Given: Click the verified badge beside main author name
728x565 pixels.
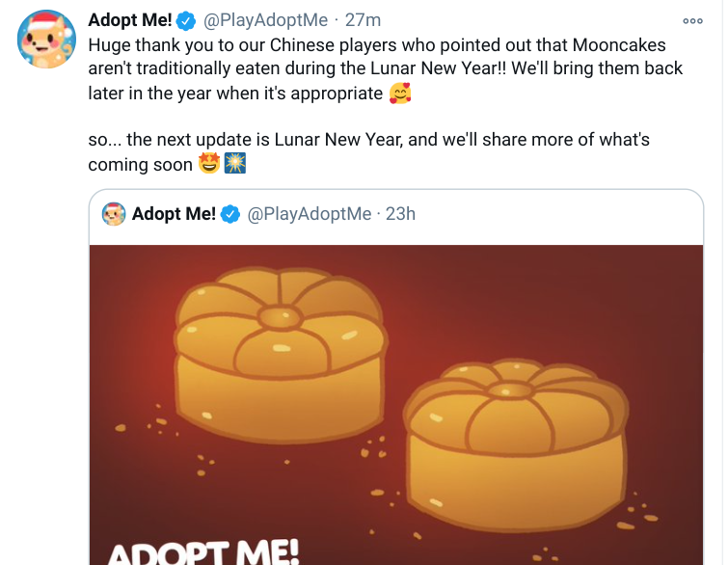Looking at the screenshot, I should [x=187, y=21].
